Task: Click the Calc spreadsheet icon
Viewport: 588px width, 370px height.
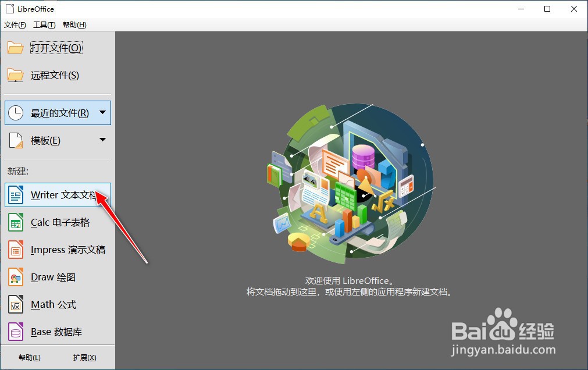Action: click(16, 222)
